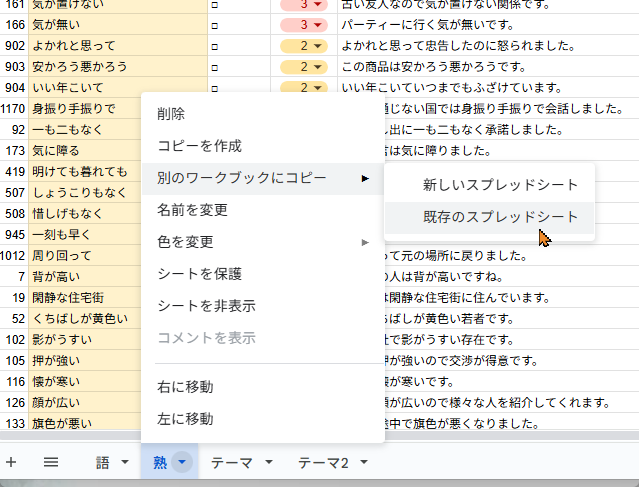Click cell 旗色が悪い

(85, 423)
